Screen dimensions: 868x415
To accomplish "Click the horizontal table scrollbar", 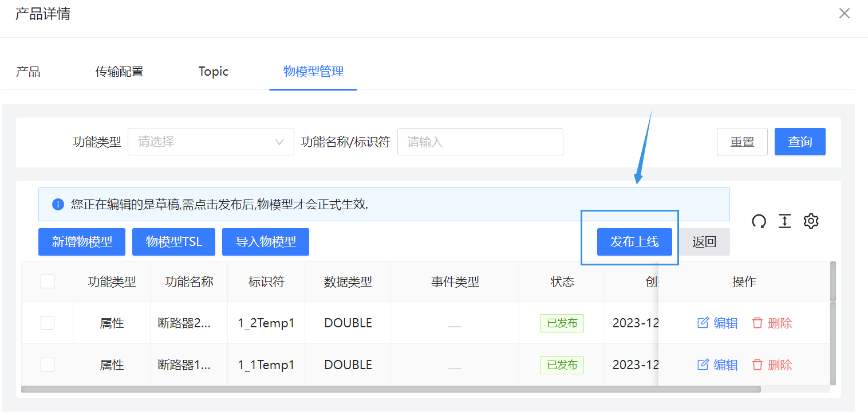I will click(390, 389).
